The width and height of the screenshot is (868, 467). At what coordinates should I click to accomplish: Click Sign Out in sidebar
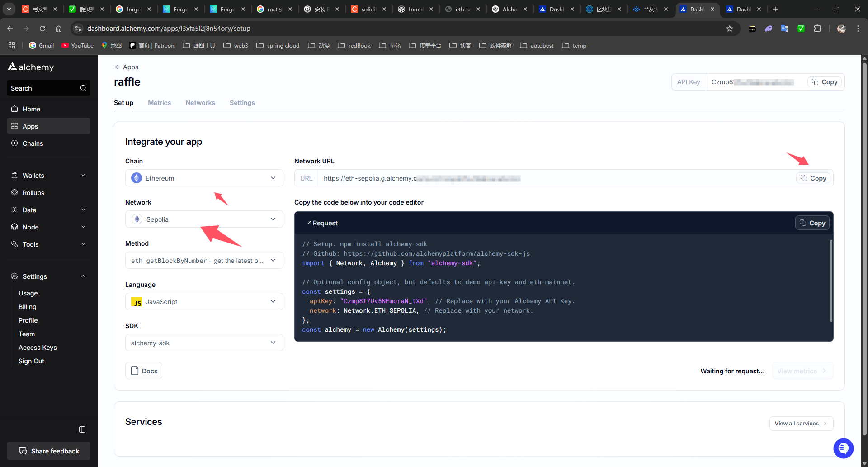click(32, 361)
